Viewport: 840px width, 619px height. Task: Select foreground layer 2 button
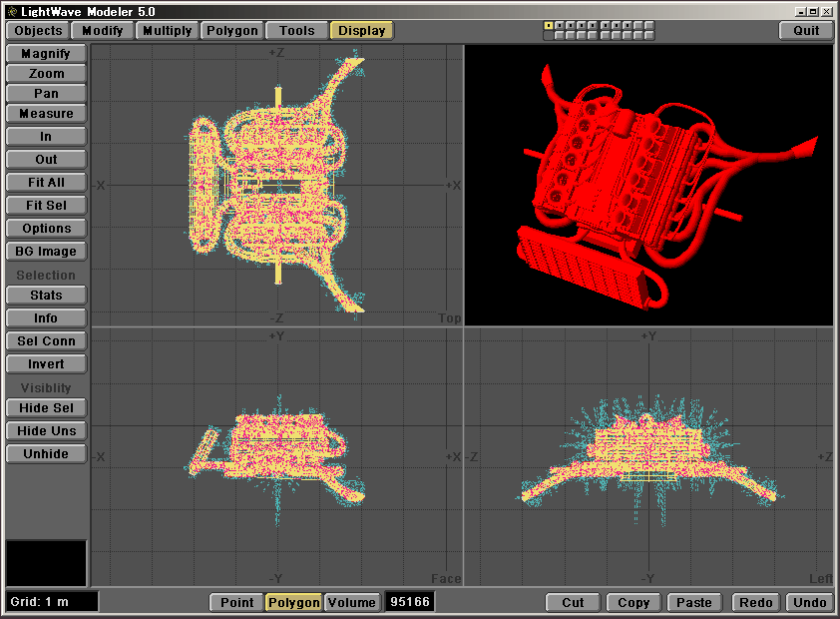[560, 25]
